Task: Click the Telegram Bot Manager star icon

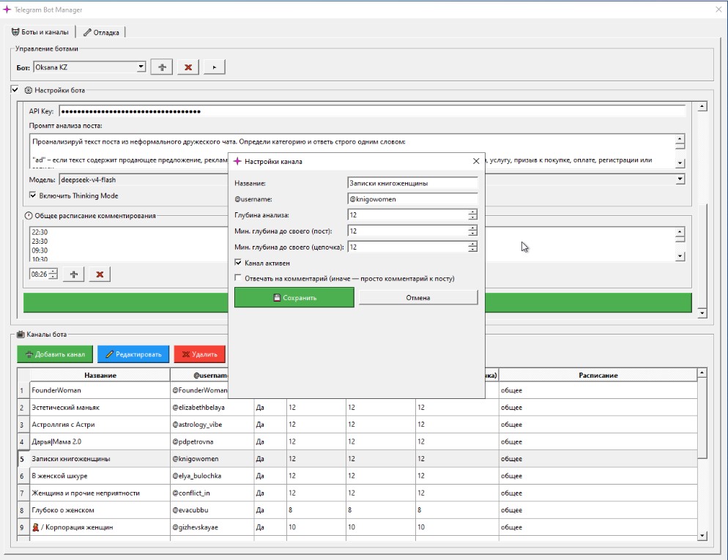Action: pyautogui.click(x=7, y=10)
